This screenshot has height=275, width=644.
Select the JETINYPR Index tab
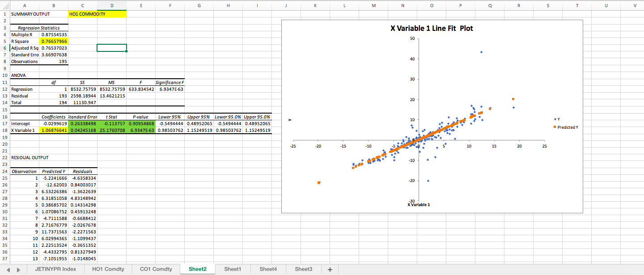[x=55, y=269]
